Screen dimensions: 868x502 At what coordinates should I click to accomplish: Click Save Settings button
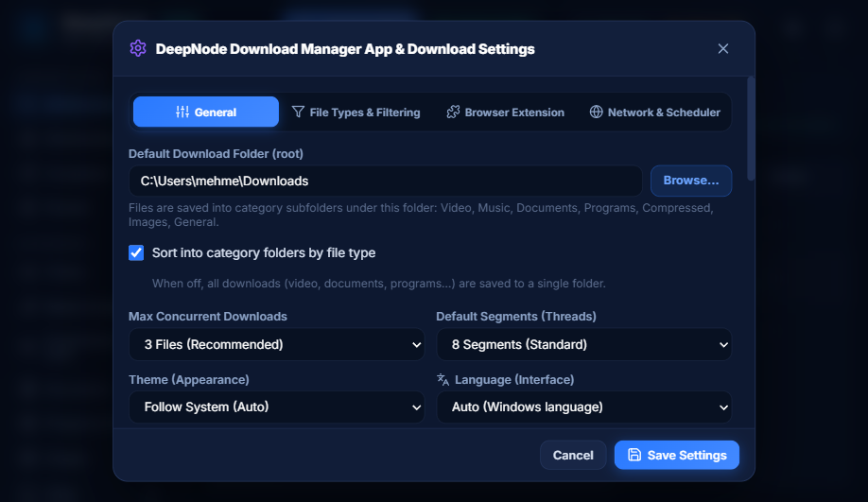tap(676, 455)
